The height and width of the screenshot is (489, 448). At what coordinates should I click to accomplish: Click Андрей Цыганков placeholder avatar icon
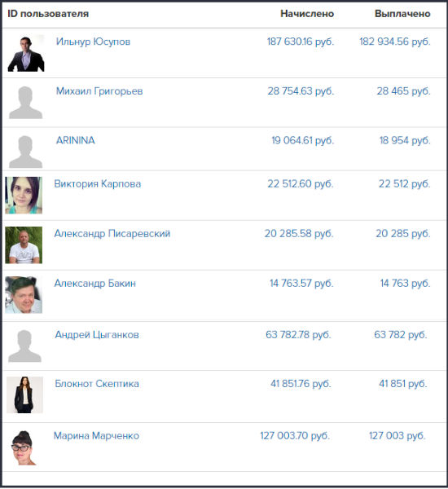coord(24,346)
